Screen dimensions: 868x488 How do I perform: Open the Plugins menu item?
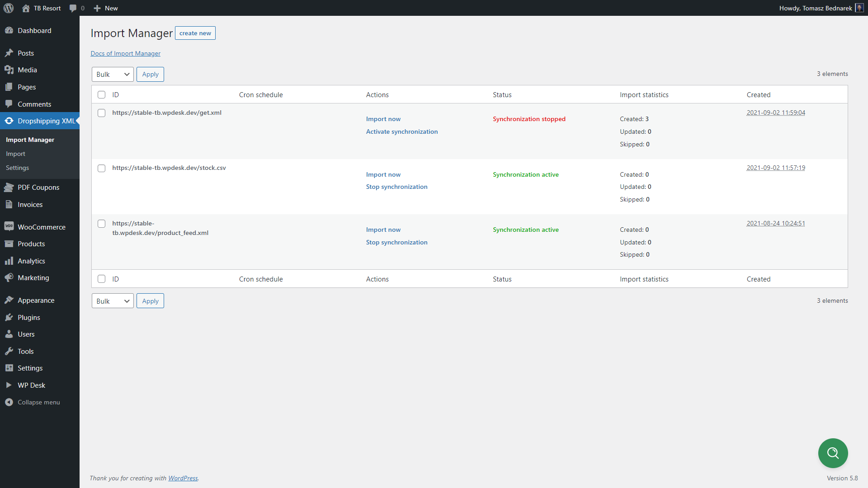point(40,317)
